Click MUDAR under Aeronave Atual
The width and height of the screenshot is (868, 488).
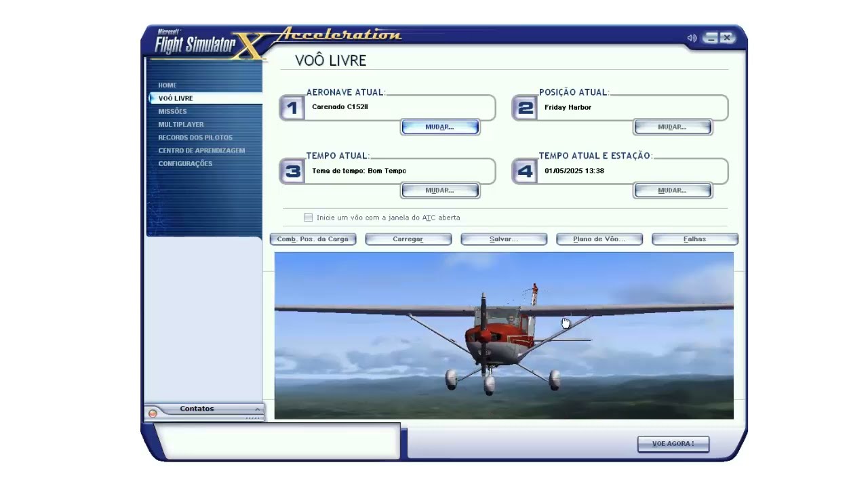point(440,127)
